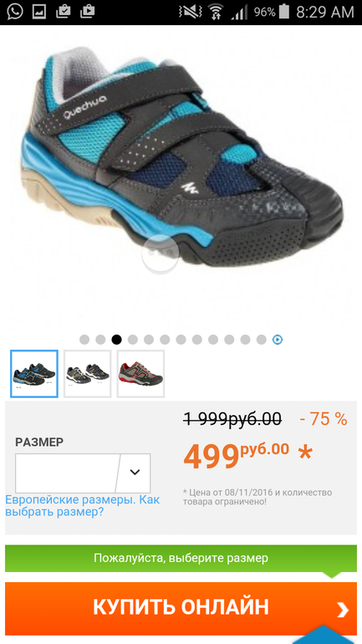Tap the main Quechua shoe photo

(181, 161)
